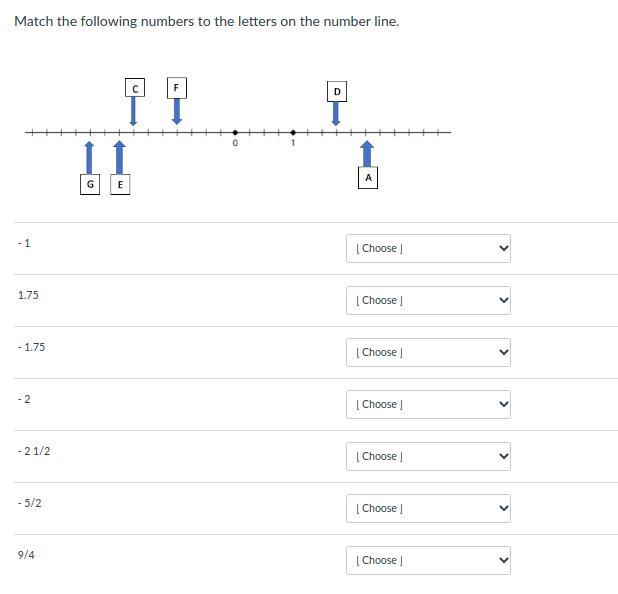Screen dimensions: 618x594
Task: Expand the dropdown for -2 1/2
Action: tap(428, 456)
